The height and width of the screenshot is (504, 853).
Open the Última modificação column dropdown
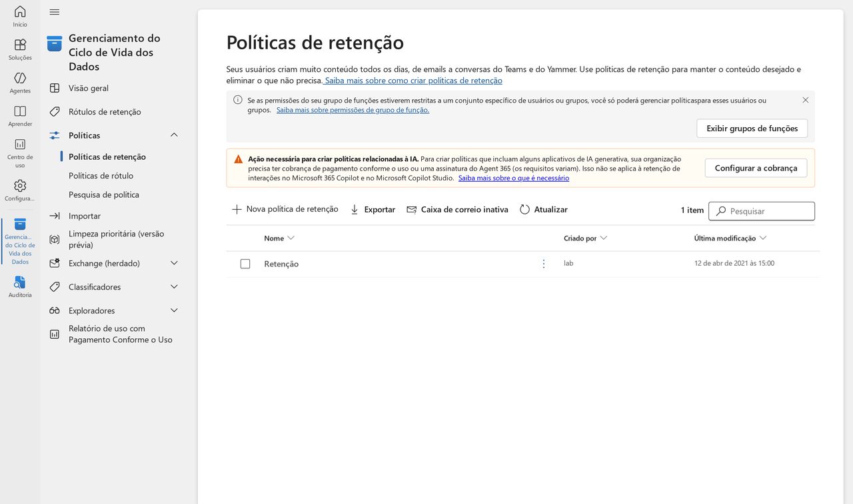coord(763,238)
